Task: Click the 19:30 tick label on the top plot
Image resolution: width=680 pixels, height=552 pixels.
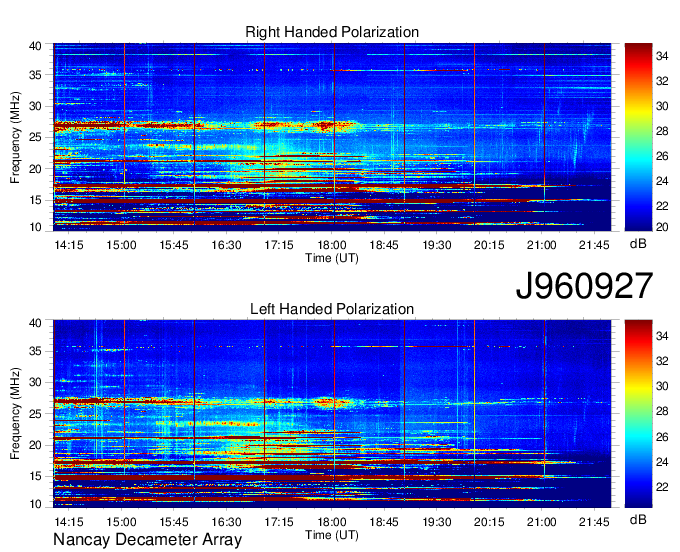Action: coord(437,245)
